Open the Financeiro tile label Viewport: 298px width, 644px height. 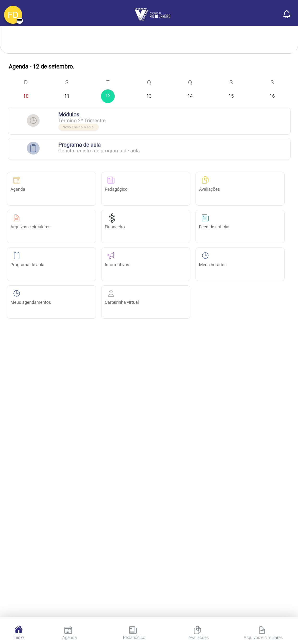115,227
